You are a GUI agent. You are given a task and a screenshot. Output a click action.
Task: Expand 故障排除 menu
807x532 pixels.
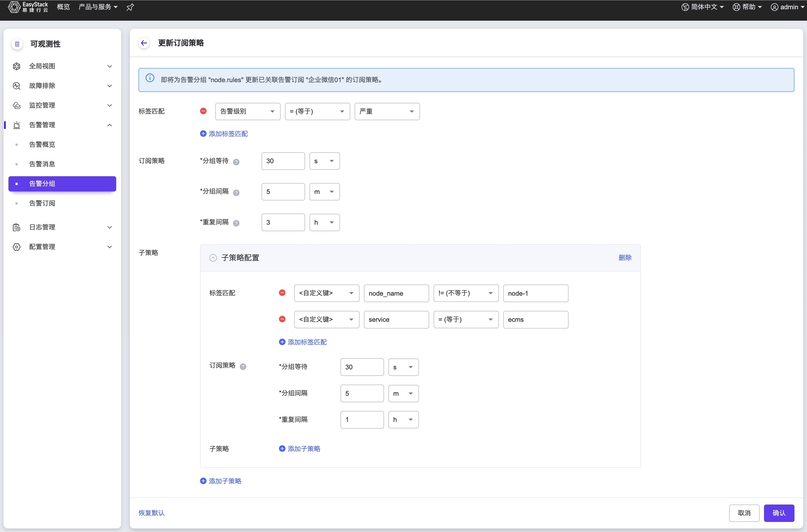pos(110,86)
